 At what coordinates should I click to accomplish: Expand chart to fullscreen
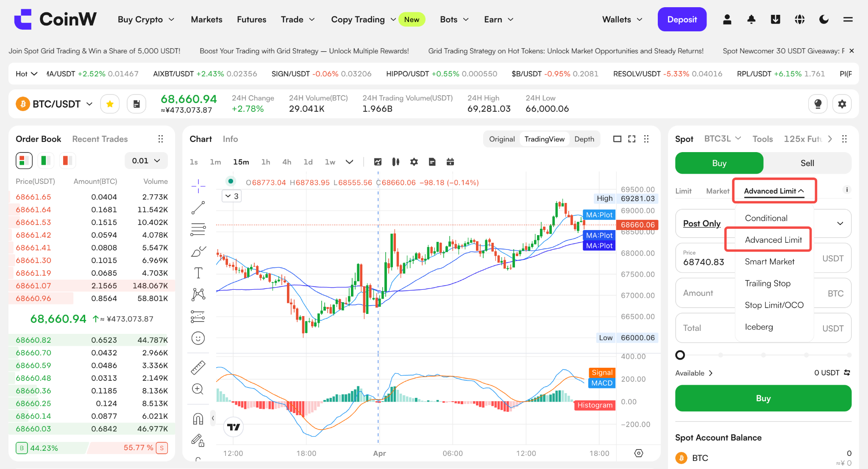(632, 139)
